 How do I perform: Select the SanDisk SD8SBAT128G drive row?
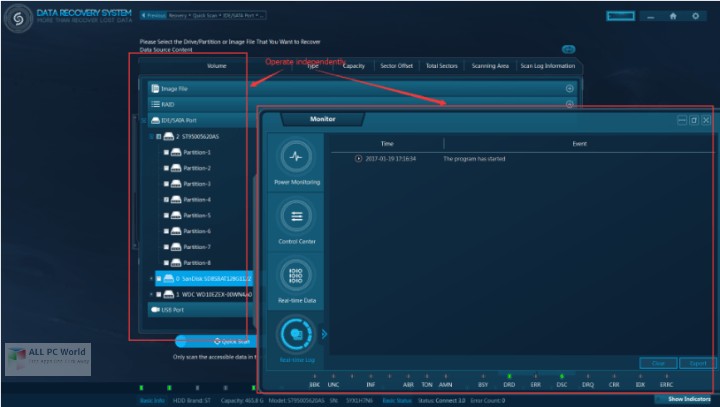204,278
